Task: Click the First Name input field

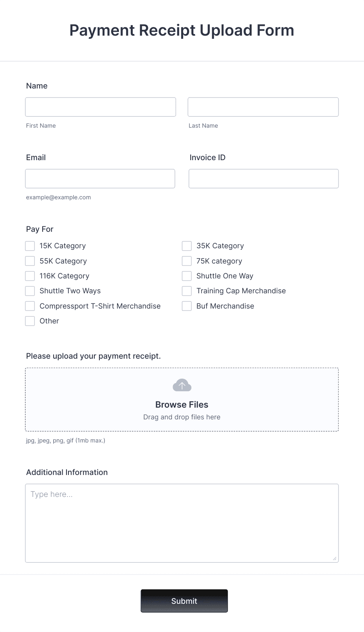Action: tap(100, 107)
